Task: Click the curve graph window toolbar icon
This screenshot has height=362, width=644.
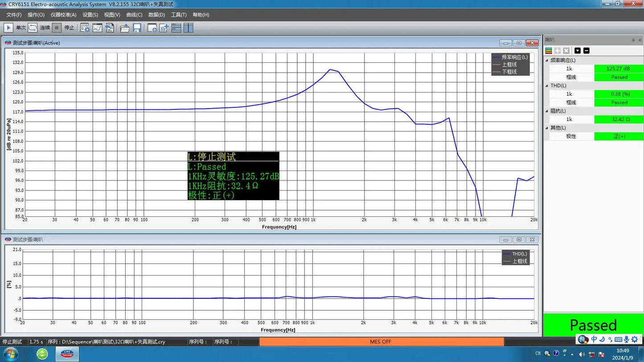Action: click(97, 28)
